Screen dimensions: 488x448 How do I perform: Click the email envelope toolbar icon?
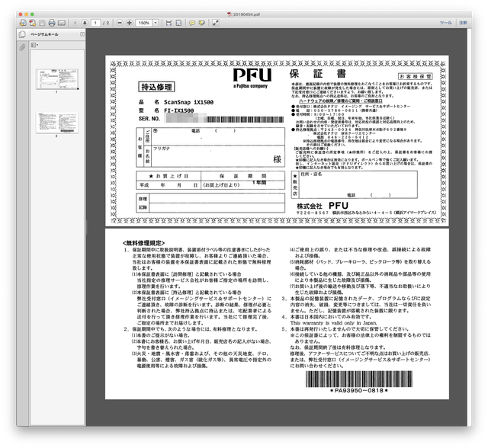[x=62, y=23]
